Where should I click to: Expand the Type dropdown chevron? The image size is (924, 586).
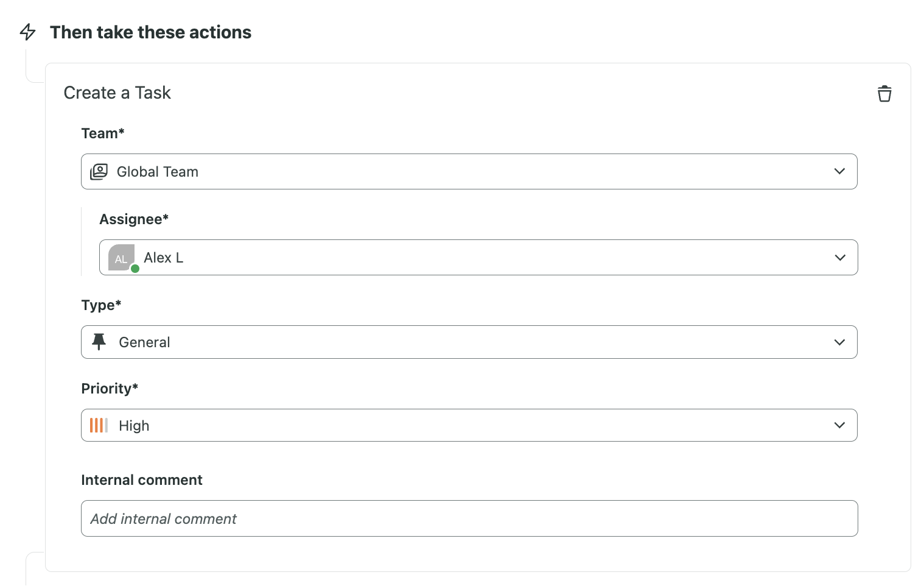pos(839,342)
